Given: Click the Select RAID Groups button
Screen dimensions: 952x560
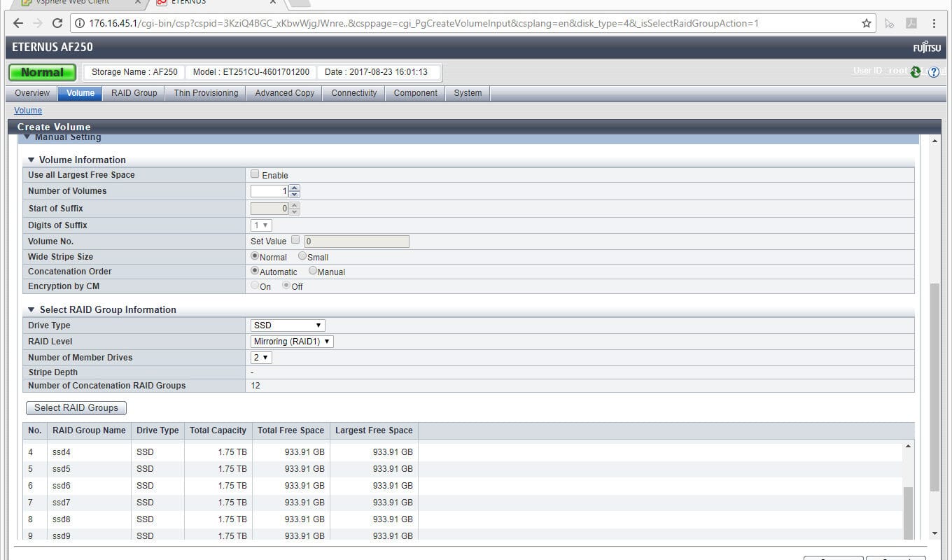Looking at the screenshot, I should [76, 408].
